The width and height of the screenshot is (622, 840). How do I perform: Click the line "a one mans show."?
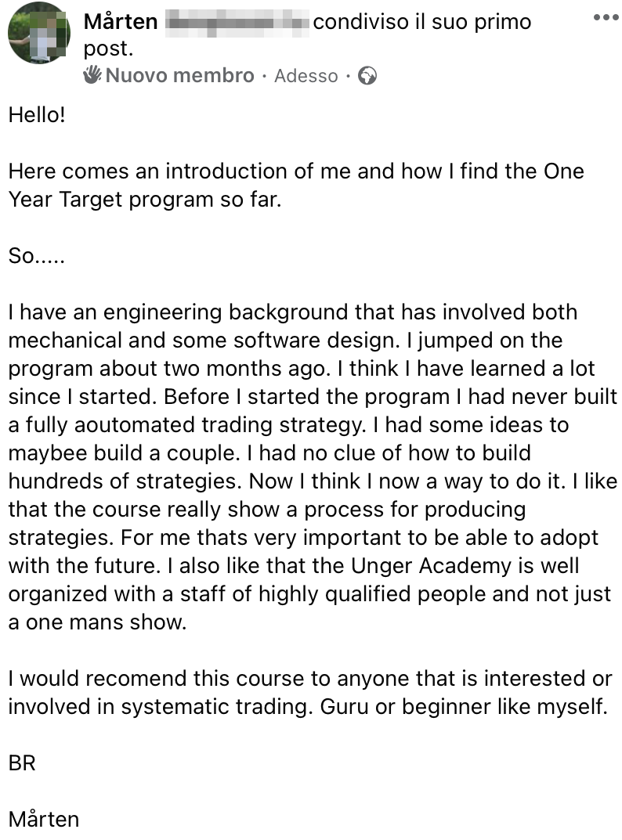pyautogui.click(x=97, y=622)
